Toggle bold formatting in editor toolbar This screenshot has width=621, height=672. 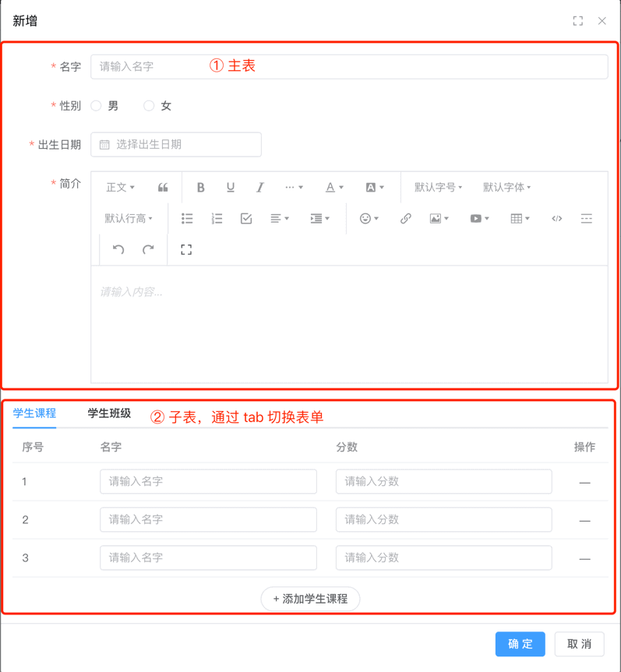click(200, 187)
